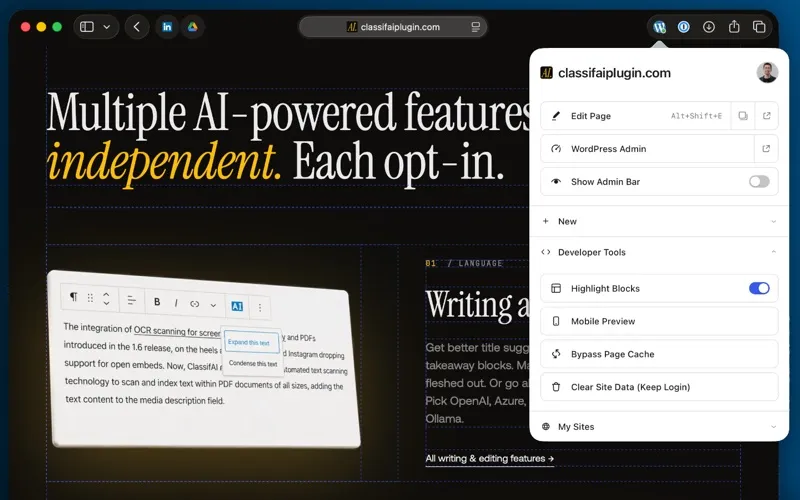
Task: Expand the New section
Action: [x=659, y=221]
